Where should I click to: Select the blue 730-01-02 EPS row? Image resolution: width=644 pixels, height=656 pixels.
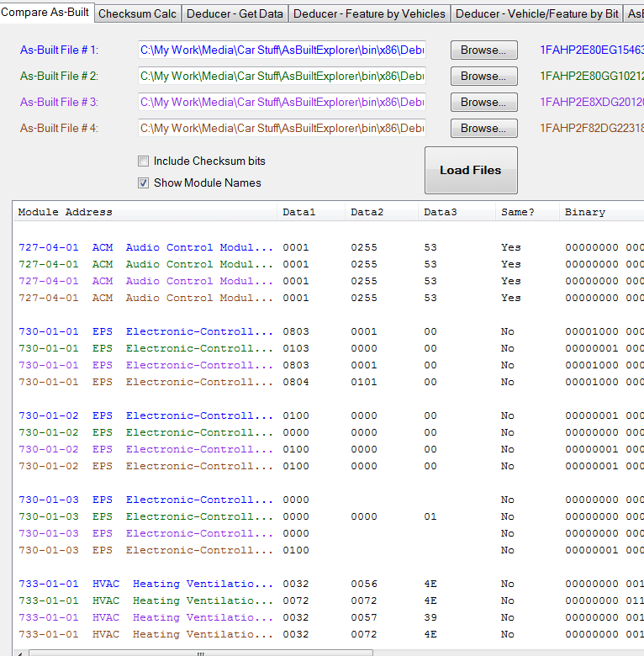coord(330,415)
